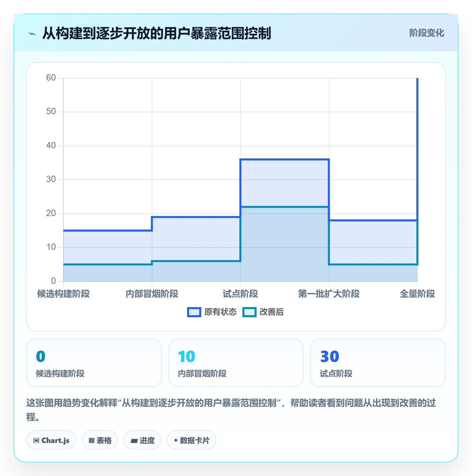Click the y-axis label 20

[51, 213]
